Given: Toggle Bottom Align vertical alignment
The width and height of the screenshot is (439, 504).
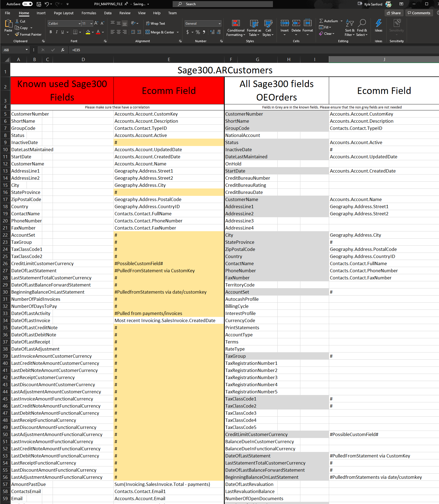Looking at the screenshot, I should coord(125,23).
